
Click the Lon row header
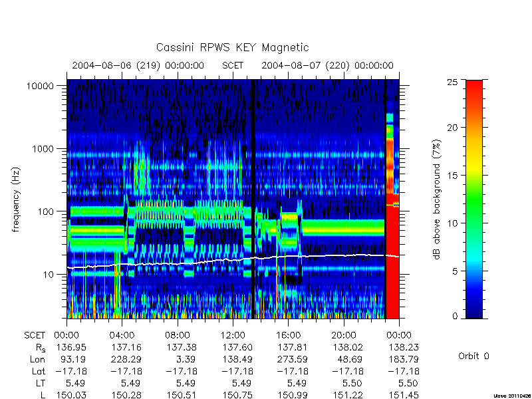click(37, 359)
